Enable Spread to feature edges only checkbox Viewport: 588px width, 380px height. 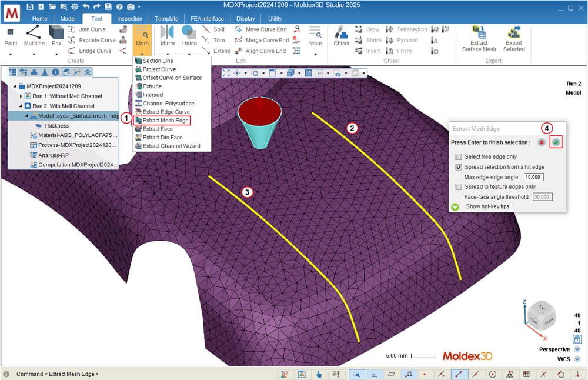[x=458, y=187]
